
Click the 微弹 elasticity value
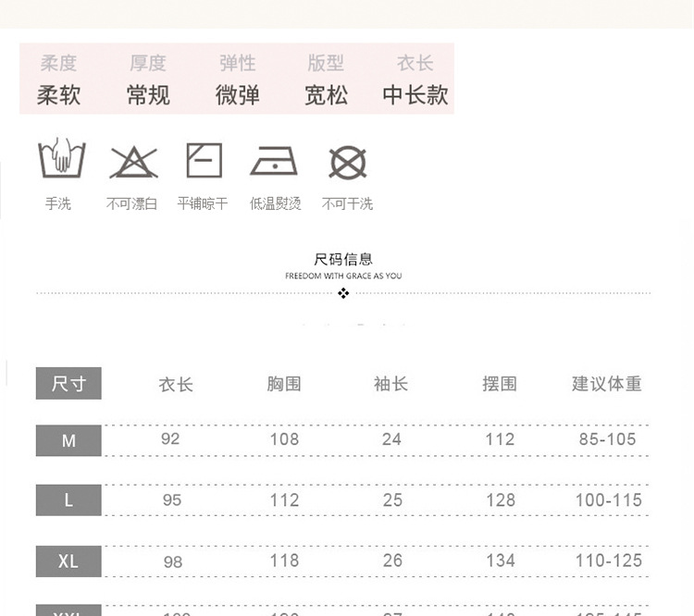pyautogui.click(x=238, y=95)
